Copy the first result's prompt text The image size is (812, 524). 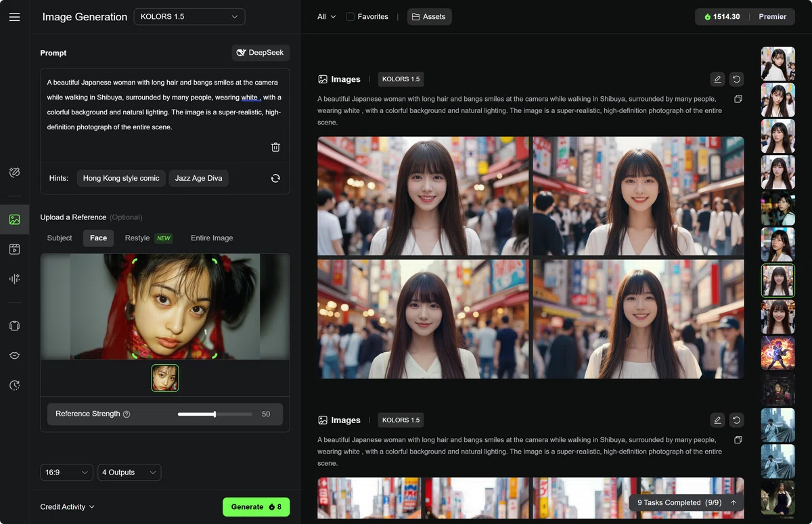click(738, 99)
